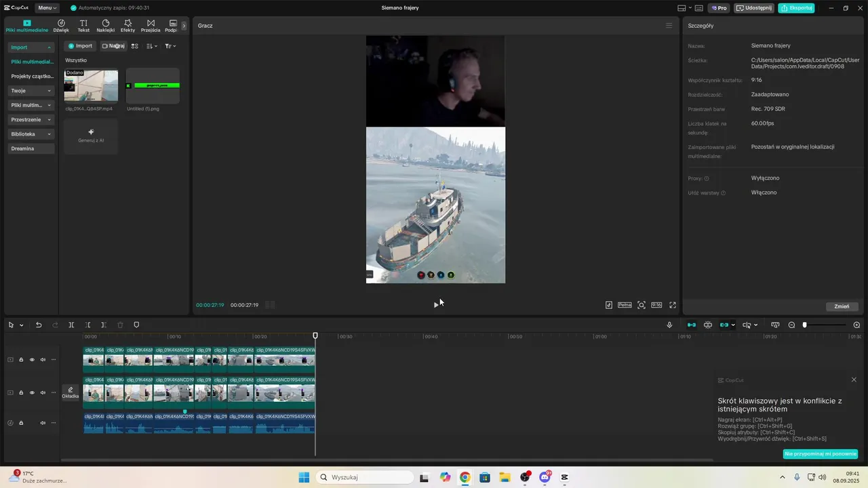Click the Okładka cover button
Screen dimensions: 868x488
coord(71,392)
